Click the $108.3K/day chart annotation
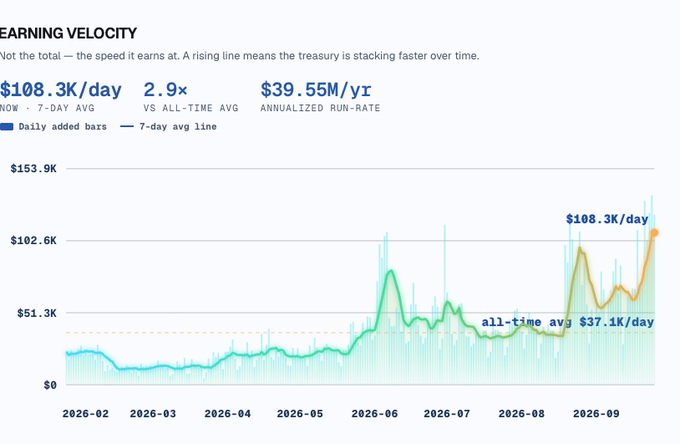This screenshot has width=680, height=444. pos(607,219)
